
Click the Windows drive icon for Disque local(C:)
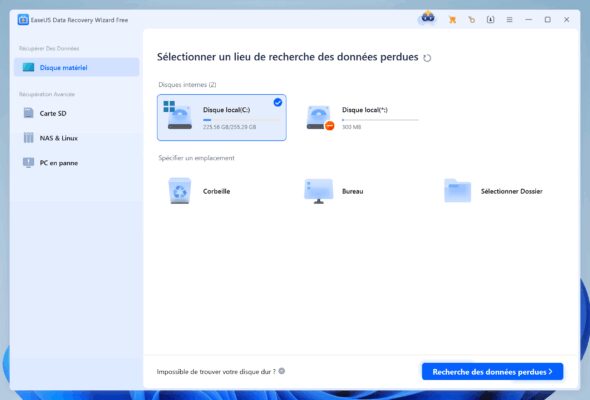coord(178,115)
